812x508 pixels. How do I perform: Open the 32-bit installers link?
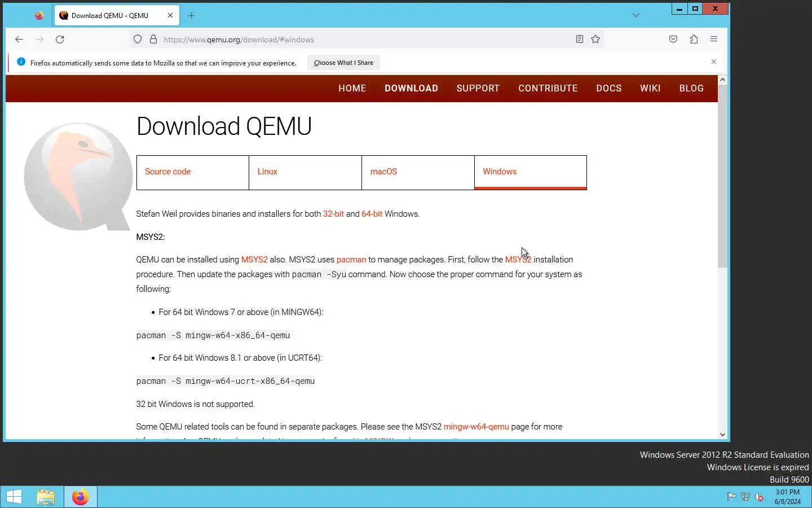(x=333, y=214)
